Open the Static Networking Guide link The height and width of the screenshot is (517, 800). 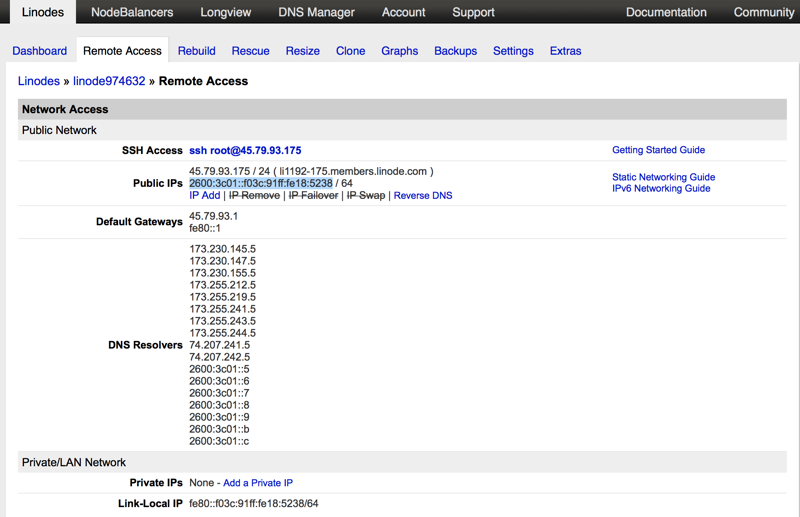click(664, 177)
